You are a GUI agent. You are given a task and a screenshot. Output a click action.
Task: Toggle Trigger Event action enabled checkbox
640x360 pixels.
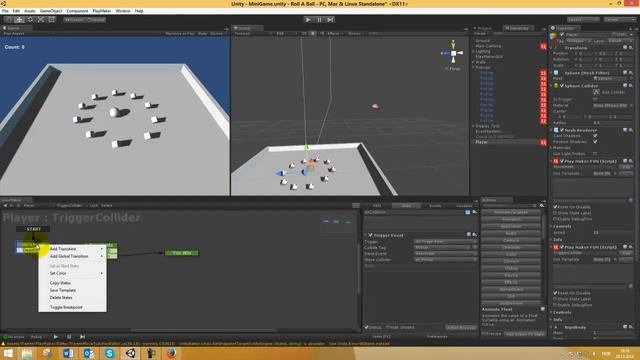click(370, 235)
